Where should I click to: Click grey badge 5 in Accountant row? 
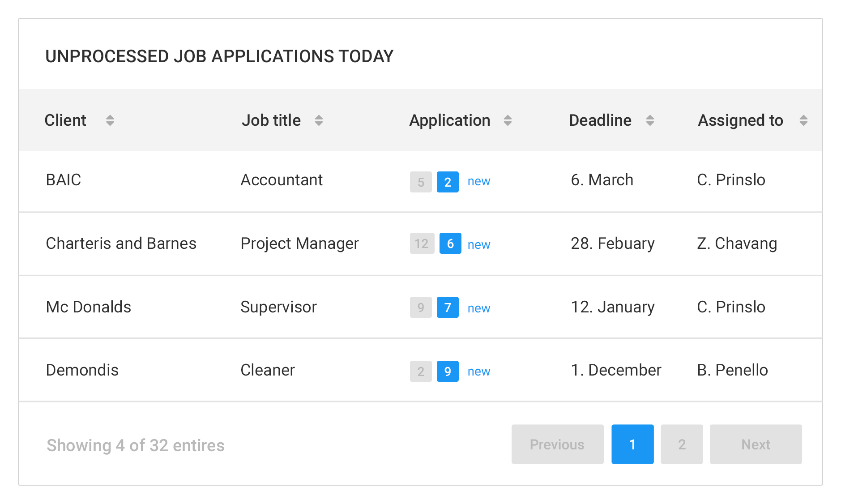(x=421, y=182)
